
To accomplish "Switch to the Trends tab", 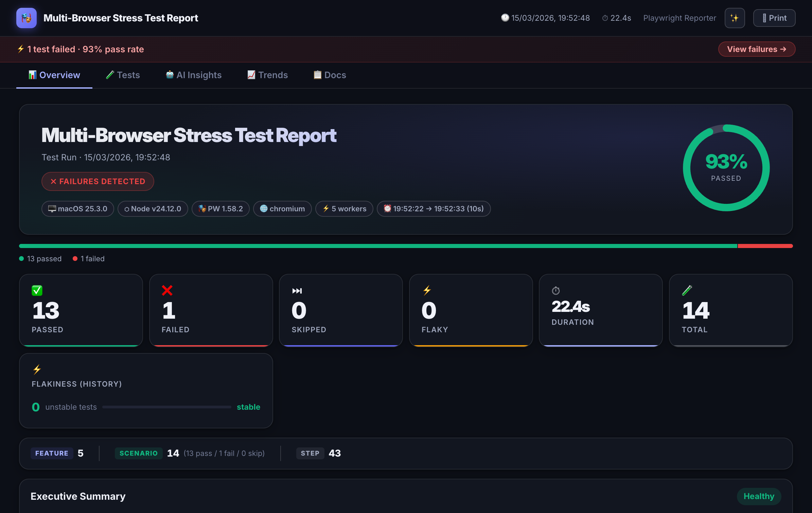I will (x=267, y=75).
